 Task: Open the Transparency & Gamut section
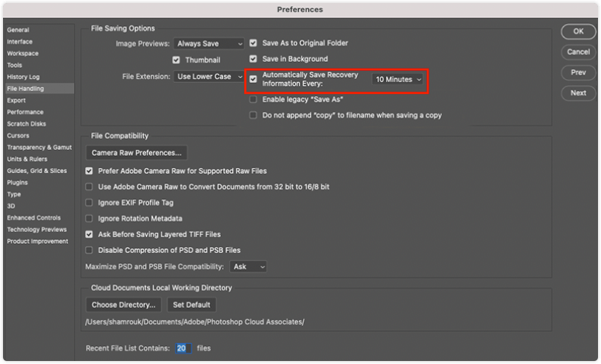[39, 148]
